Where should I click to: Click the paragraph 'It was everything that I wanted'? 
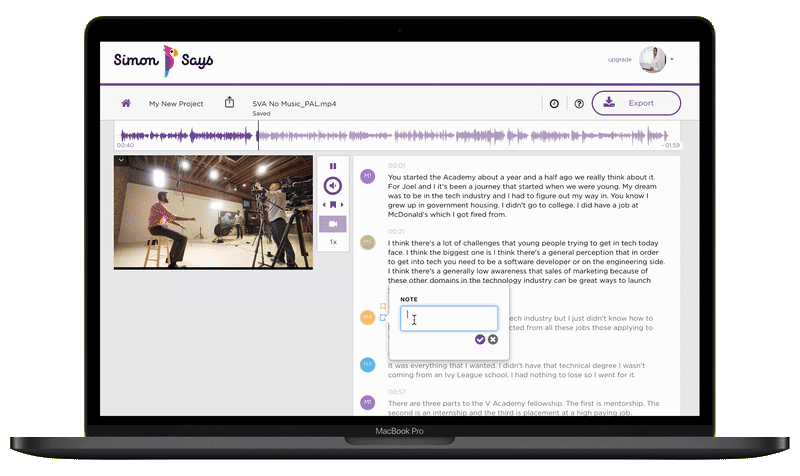pyautogui.click(x=516, y=370)
